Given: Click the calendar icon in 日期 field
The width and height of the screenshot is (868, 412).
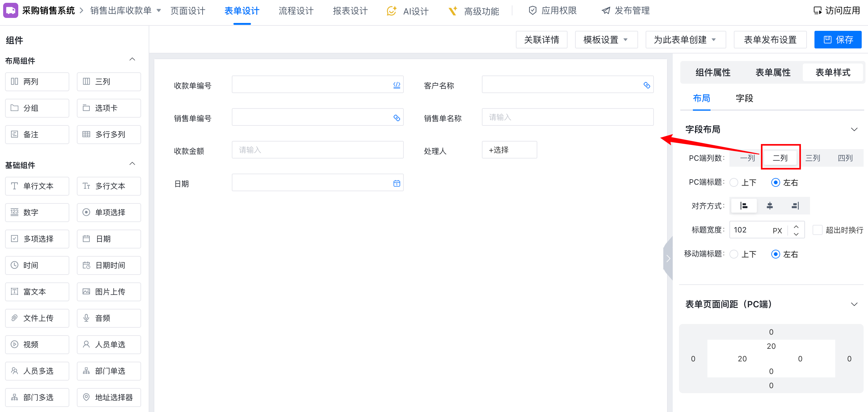Looking at the screenshot, I should [397, 183].
